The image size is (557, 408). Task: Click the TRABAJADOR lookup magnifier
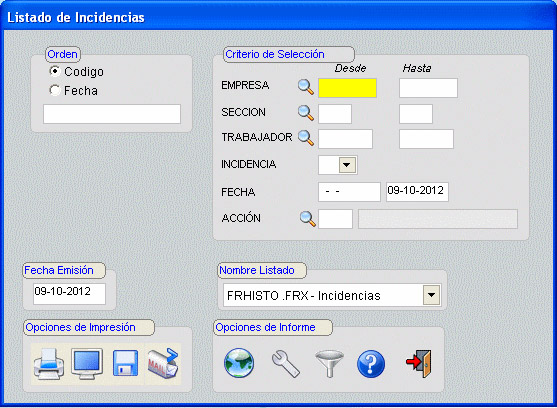[x=306, y=138]
